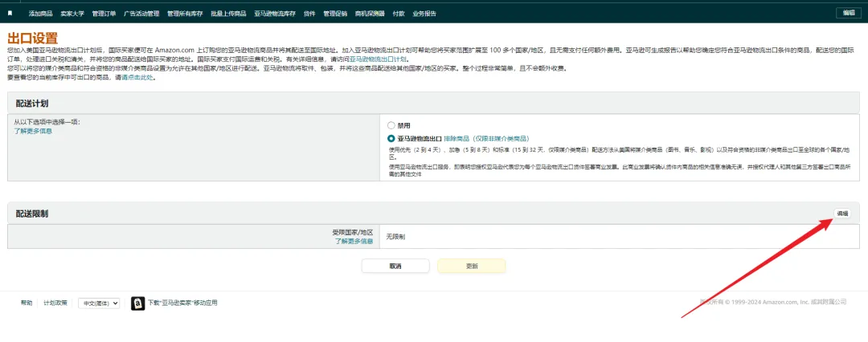Viewport: 868px width, 342px height.
Task: Click the 下载"亚马逊卖家"移动应用 link
Action: [x=182, y=303]
